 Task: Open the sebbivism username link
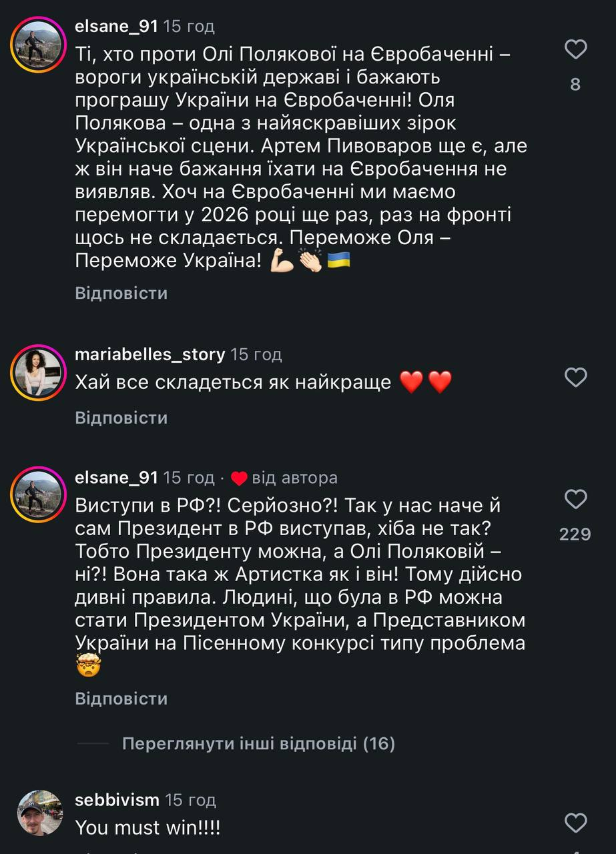(x=117, y=800)
